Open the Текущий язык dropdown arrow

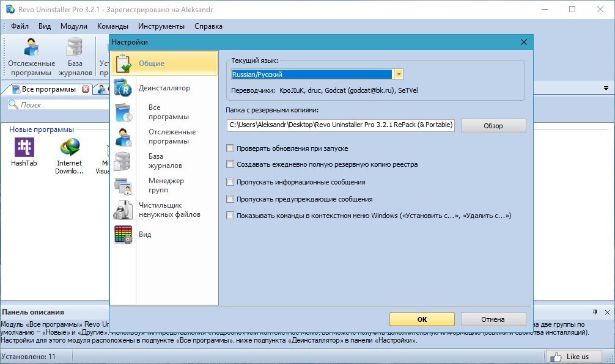399,74
